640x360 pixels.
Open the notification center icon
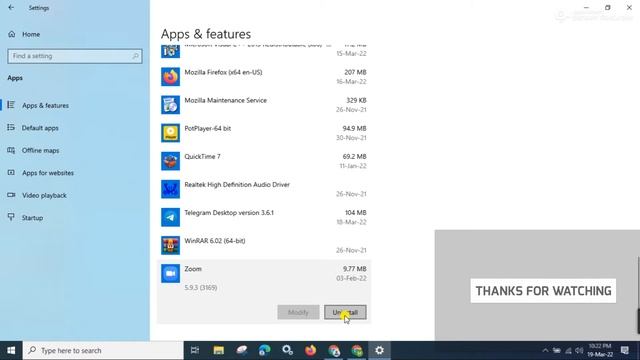coord(624,350)
